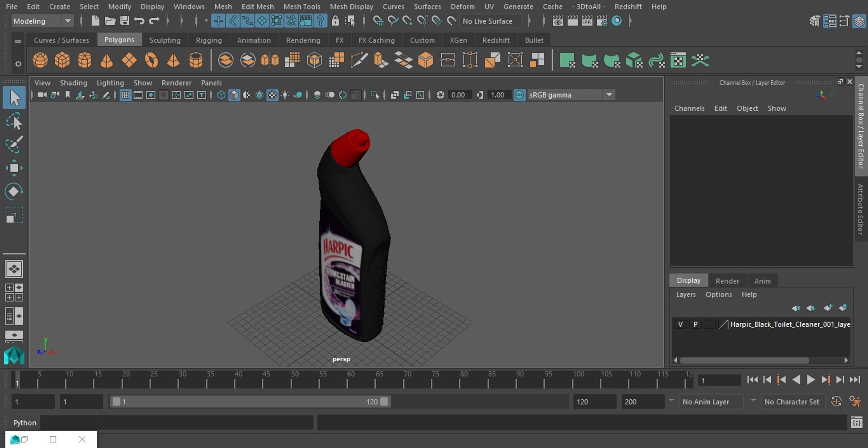Create a polygon cube from the shelf
868x448 pixels.
pyautogui.click(x=62, y=60)
